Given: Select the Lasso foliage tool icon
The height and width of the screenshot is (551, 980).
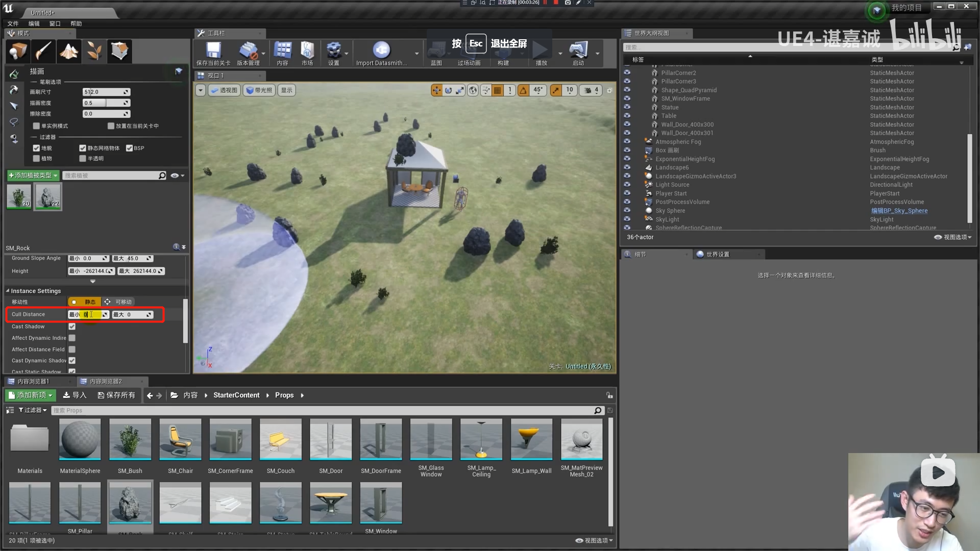Looking at the screenshot, I should pyautogui.click(x=14, y=122).
